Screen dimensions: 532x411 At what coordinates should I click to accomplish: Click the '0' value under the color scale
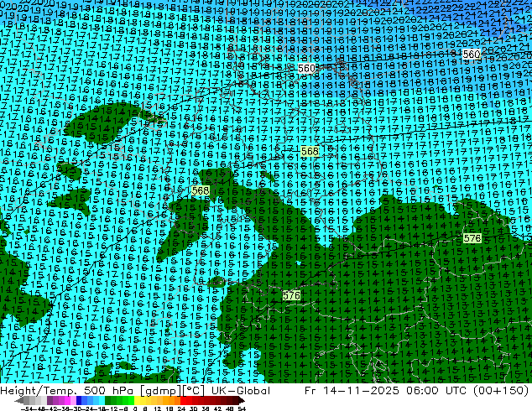click(x=135, y=409)
